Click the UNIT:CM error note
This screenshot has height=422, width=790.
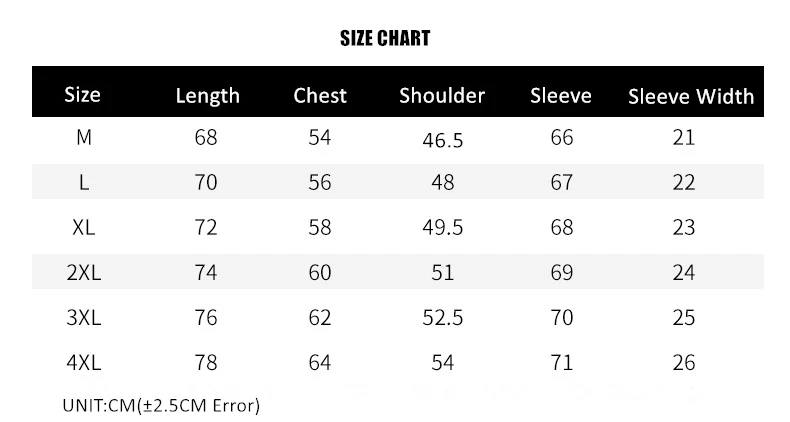(161, 405)
